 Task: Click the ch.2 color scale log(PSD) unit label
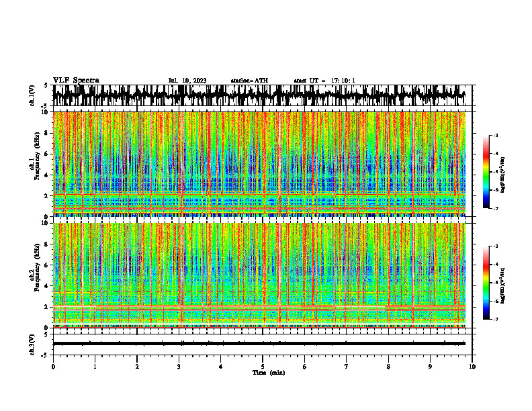[503, 285]
